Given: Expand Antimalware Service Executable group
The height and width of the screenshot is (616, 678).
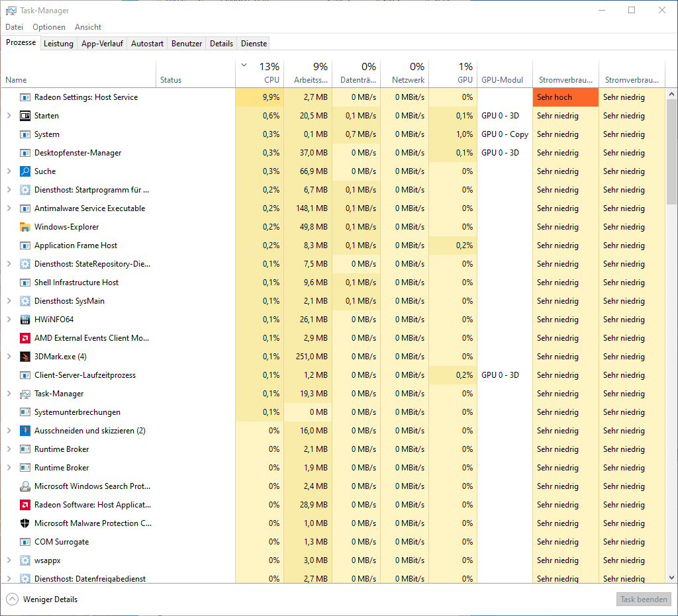Looking at the screenshot, I should pos(9,208).
